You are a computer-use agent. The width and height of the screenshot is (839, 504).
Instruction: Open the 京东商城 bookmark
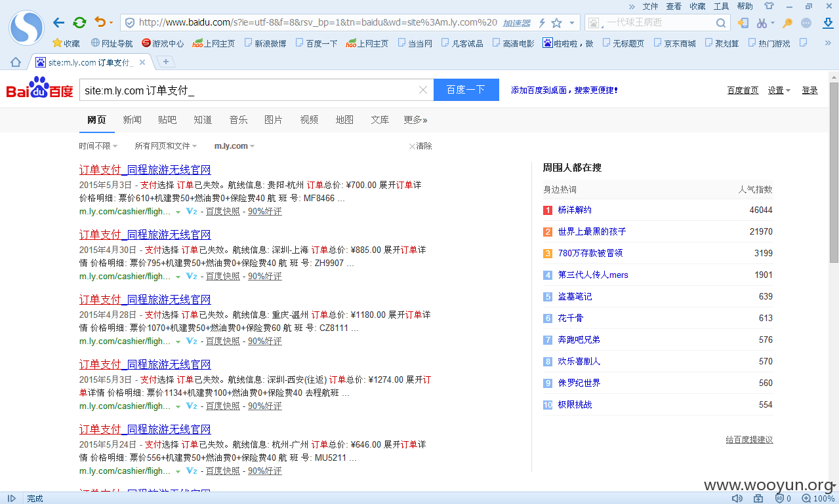pos(674,43)
